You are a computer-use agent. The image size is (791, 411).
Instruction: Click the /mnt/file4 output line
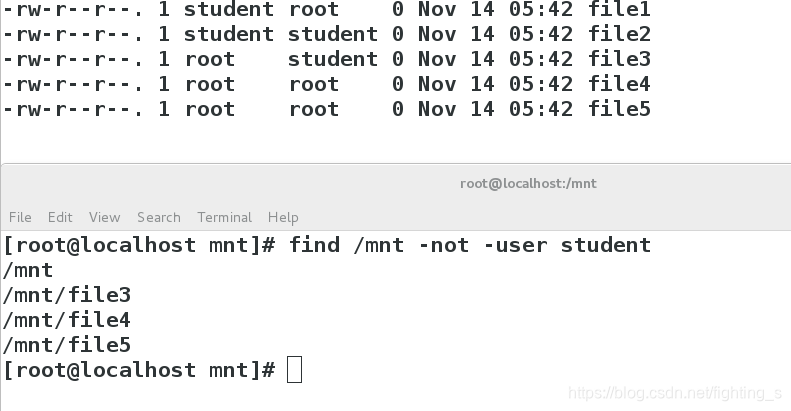[x=67, y=320]
